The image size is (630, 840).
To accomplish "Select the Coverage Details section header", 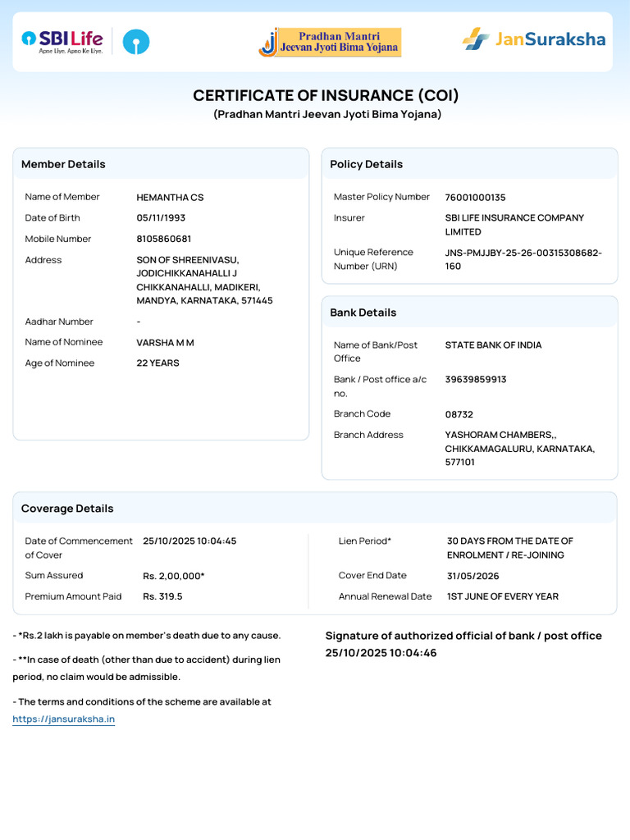I will pyautogui.click(x=67, y=509).
